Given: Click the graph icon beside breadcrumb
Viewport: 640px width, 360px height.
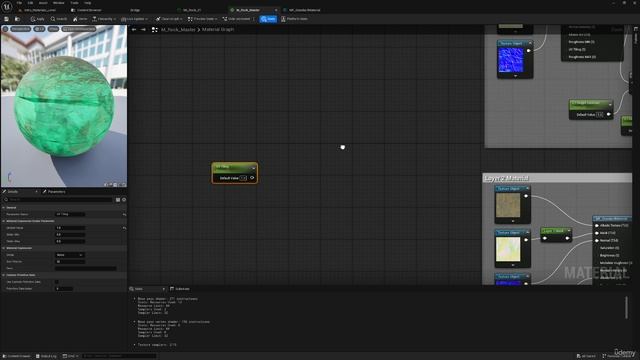Looking at the screenshot, I should pyautogui.click(x=155, y=29).
